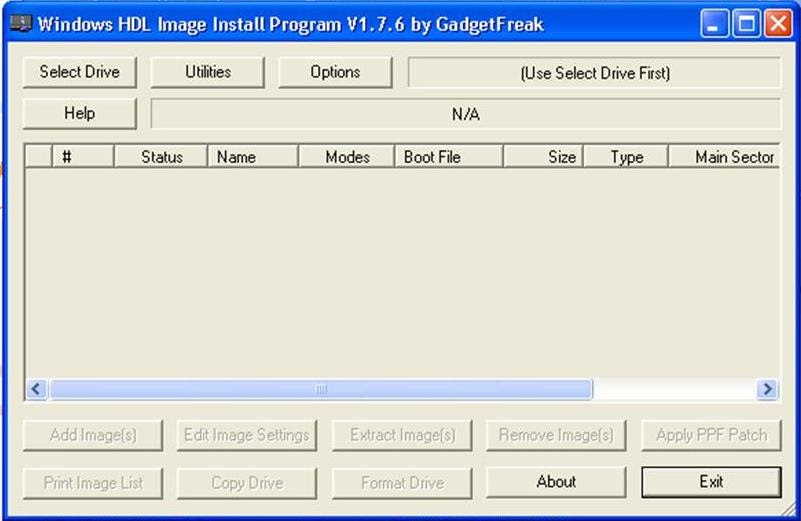Sort by the Modes column header
The width and height of the screenshot is (801, 521).
point(346,157)
